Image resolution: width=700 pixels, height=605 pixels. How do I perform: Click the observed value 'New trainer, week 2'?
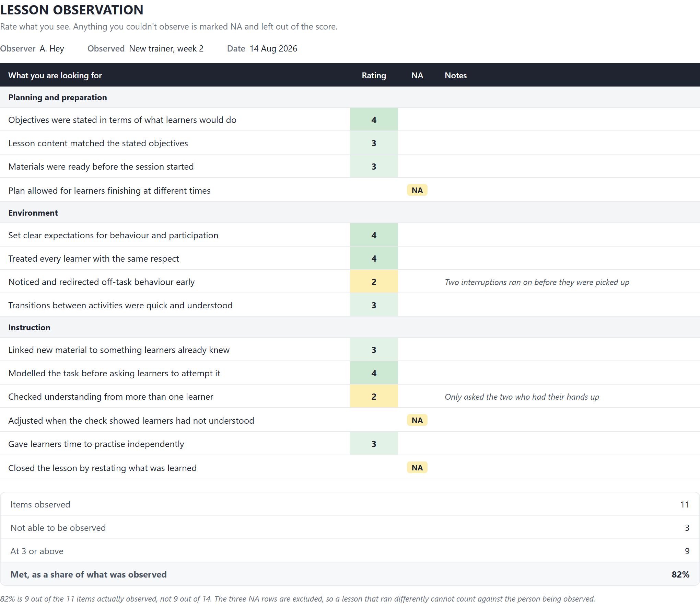[x=166, y=48]
